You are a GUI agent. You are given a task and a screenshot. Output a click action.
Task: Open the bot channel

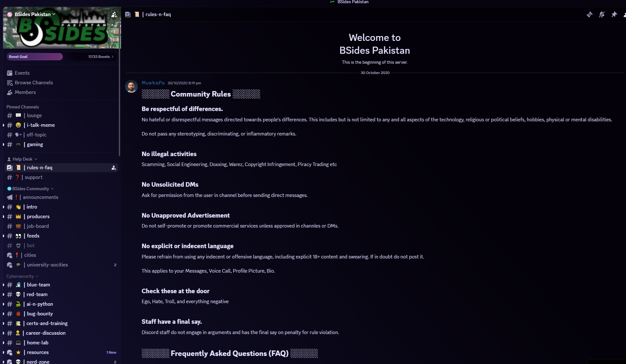[x=61, y=246]
